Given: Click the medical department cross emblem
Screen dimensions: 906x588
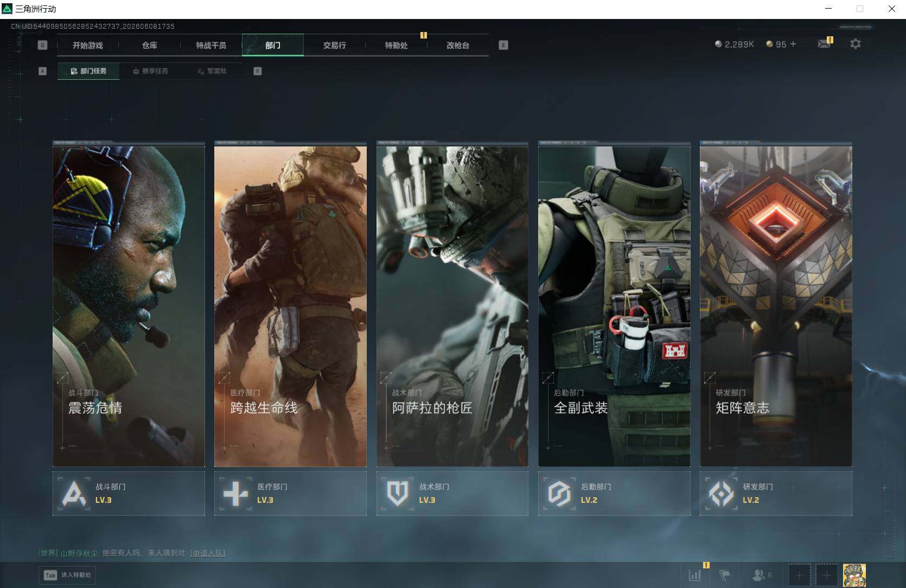Looking at the screenshot, I should pyautogui.click(x=235, y=494).
